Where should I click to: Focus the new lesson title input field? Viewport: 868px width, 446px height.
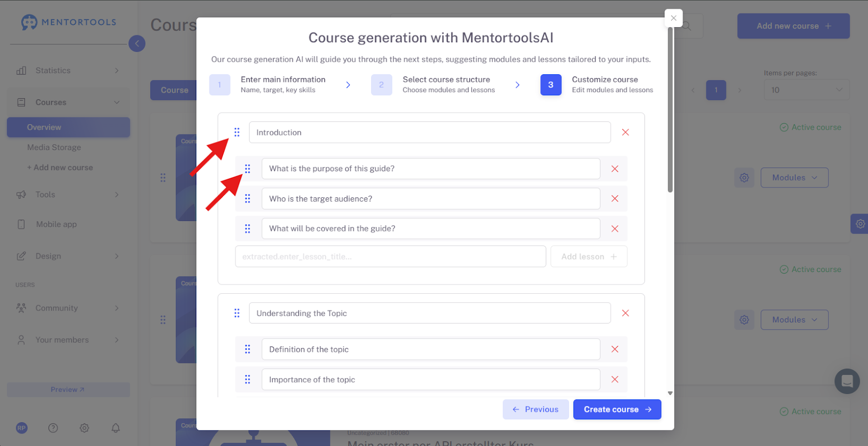pyautogui.click(x=391, y=256)
